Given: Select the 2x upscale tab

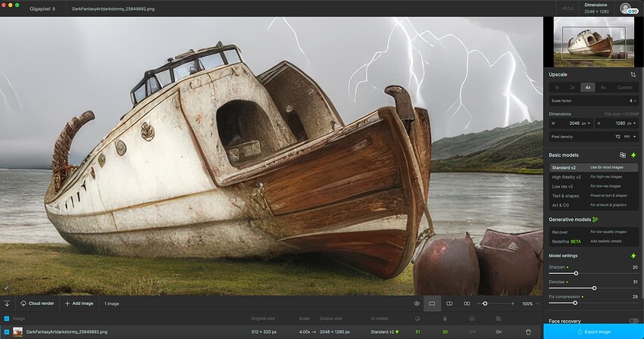Looking at the screenshot, I should pos(572,88).
